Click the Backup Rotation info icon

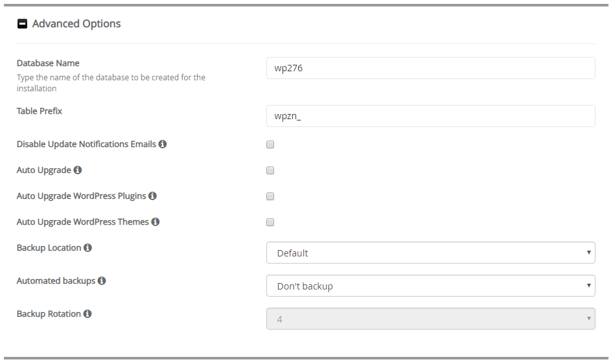pyautogui.click(x=87, y=313)
